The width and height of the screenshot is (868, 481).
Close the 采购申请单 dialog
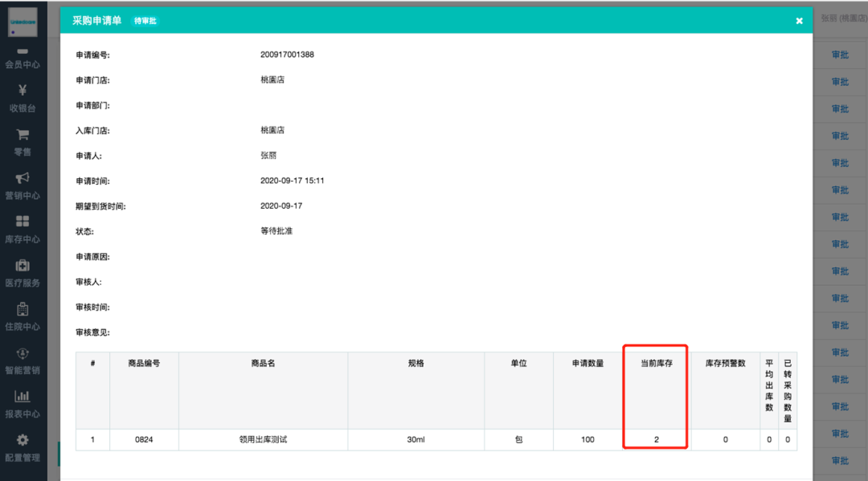pos(800,21)
